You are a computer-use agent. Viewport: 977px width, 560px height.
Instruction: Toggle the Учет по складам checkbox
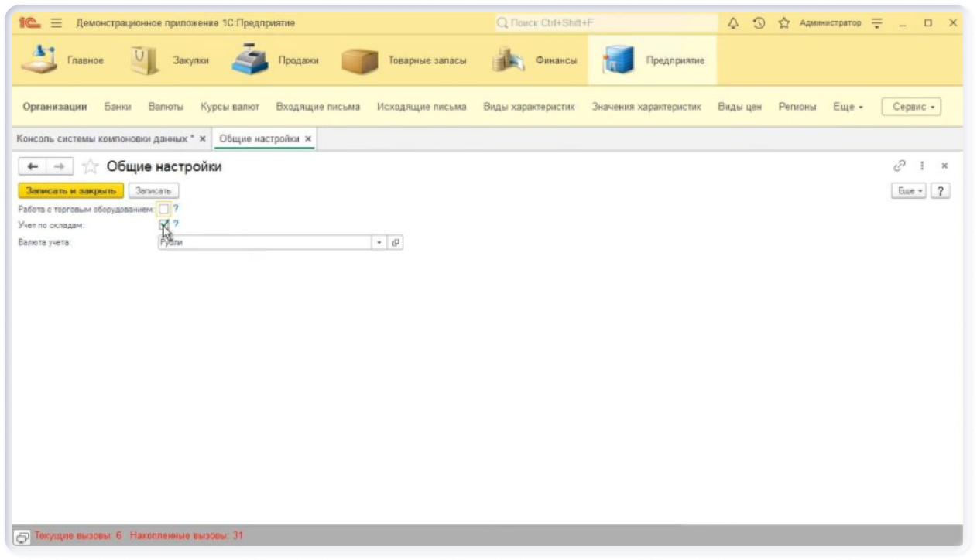(x=163, y=225)
